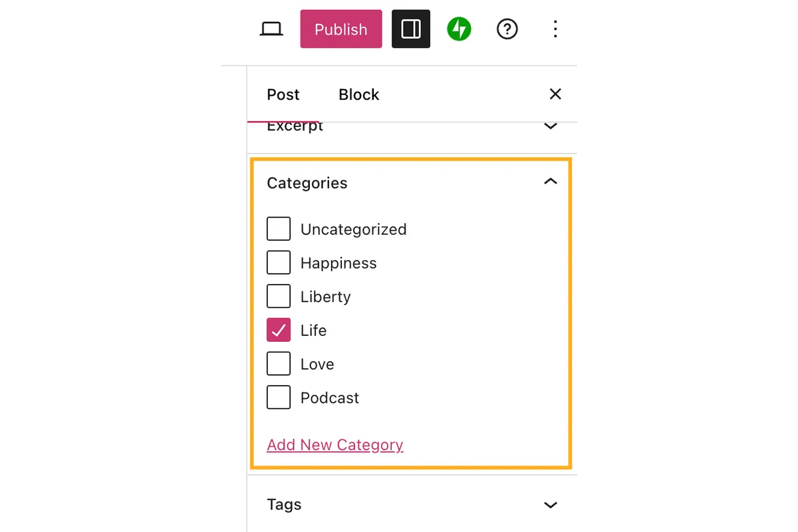Select the Podcast category checkbox
798x532 pixels.
tap(279, 398)
